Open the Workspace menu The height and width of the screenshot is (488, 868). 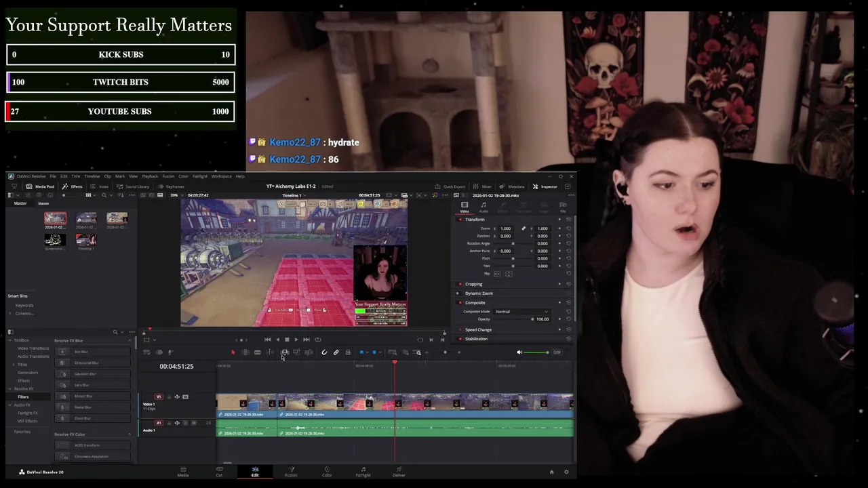(x=221, y=176)
